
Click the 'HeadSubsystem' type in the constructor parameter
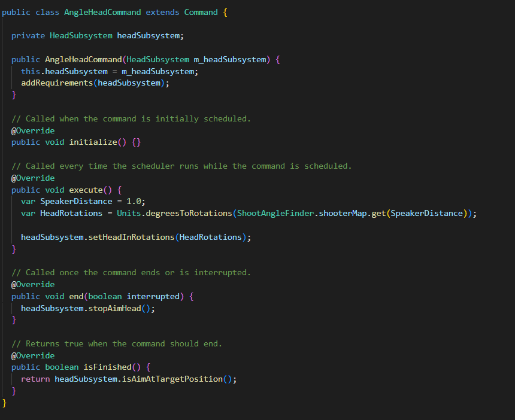pyautogui.click(x=158, y=60)
